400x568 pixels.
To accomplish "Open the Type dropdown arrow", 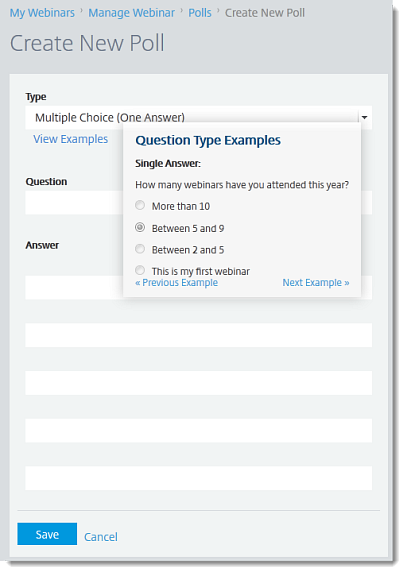I will [x=364, y=117].
